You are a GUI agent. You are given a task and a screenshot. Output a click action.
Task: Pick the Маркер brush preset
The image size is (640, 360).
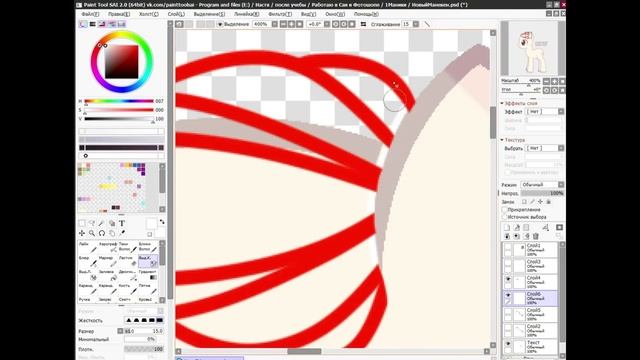[x=108, y=261]
